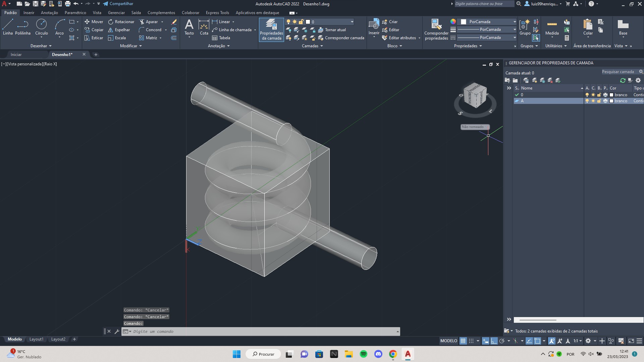Screen dimensions: 644x362
Task: Insert a Tabela
Action: coord(221,38)
